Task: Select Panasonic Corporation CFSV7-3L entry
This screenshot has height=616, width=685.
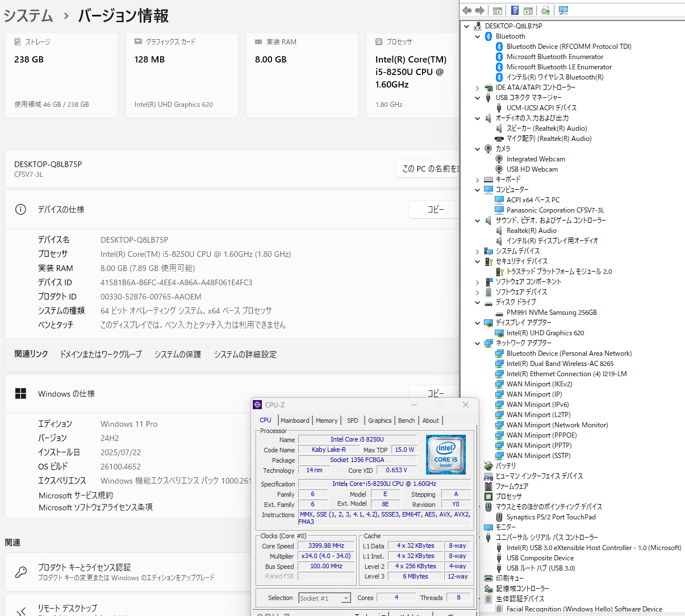Action: click(555, 210)
